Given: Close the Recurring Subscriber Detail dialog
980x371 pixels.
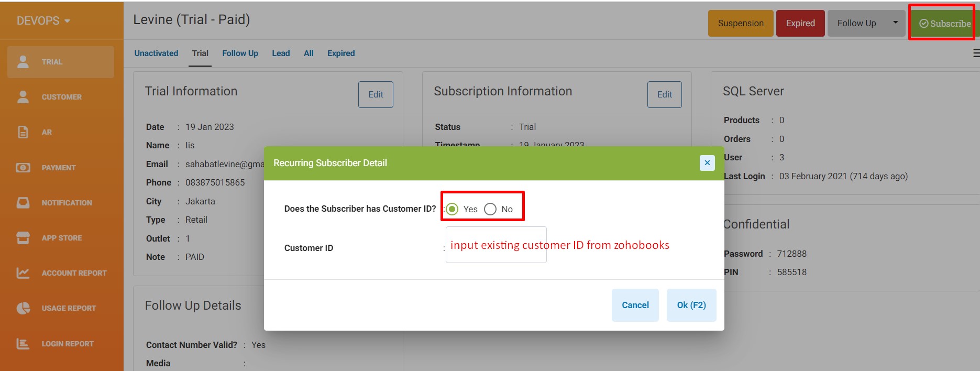Looking at the screenshot, I should pos(707,163).
